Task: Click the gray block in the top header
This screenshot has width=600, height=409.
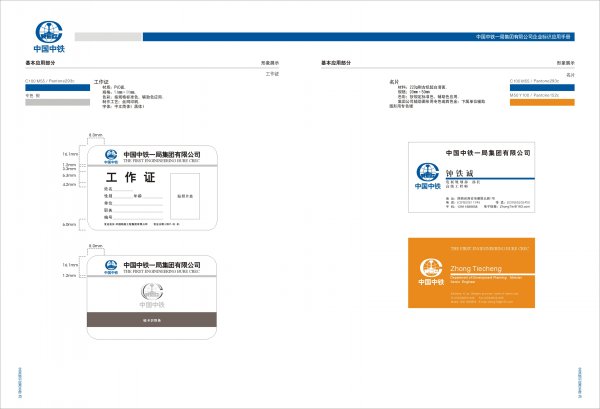Action: point(105,38)
